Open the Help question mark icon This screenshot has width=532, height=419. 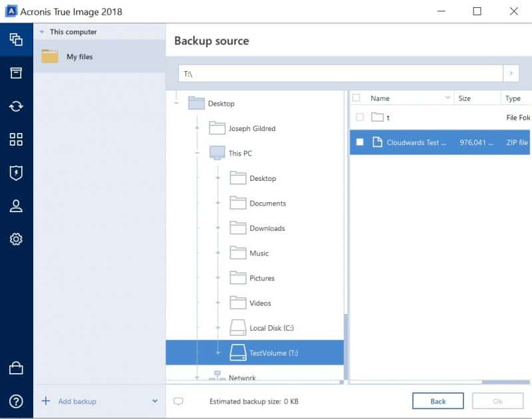(x=16, y=401)
